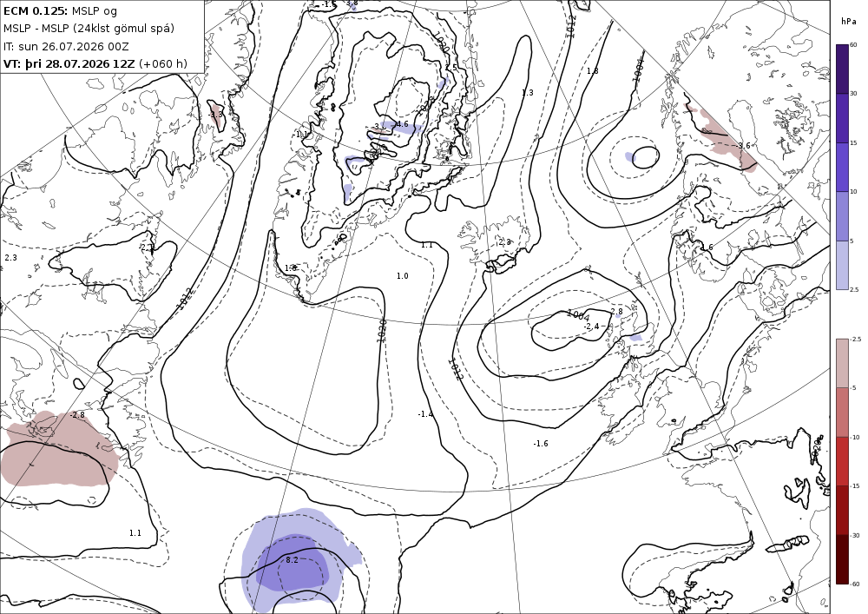The width and height of the screenshot is (868, 614).
Task: Click the '2.8' value label
Action: pyautogui.click(x=616, y=312)
